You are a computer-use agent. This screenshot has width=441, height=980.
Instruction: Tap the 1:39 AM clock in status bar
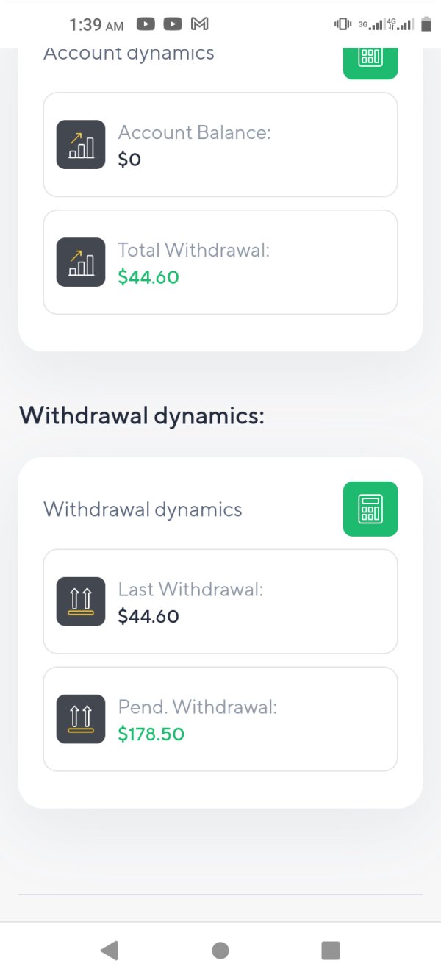pos(96,25)
